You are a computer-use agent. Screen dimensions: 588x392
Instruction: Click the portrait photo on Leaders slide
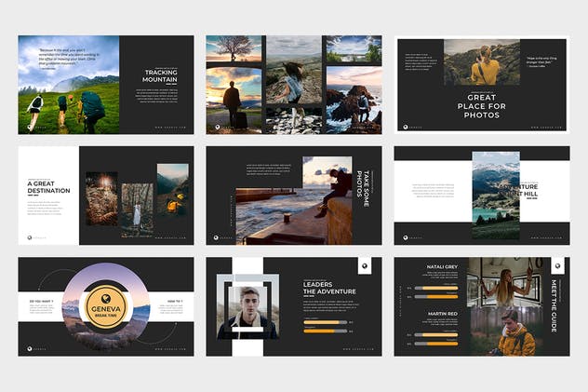pos(247,307)
